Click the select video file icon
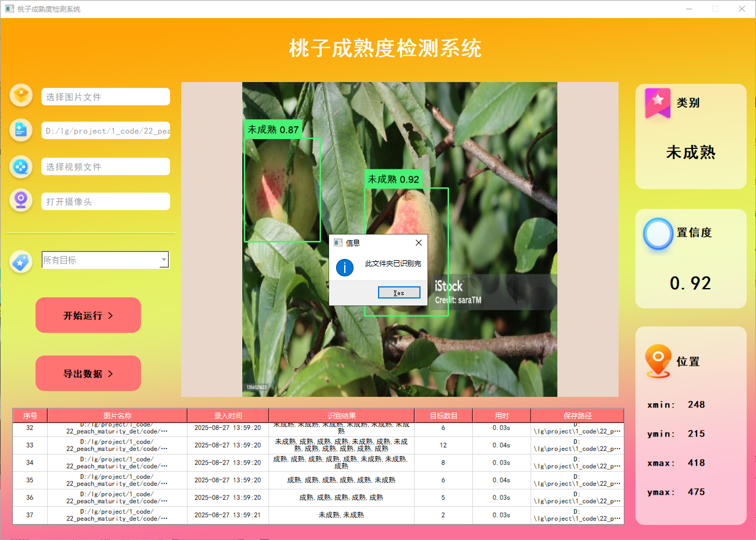756x540 pixels. (21, 166)
